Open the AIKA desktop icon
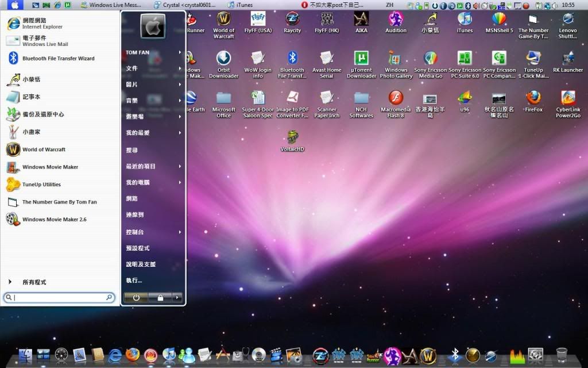The image size is (588, 368). tap(361, 22)
